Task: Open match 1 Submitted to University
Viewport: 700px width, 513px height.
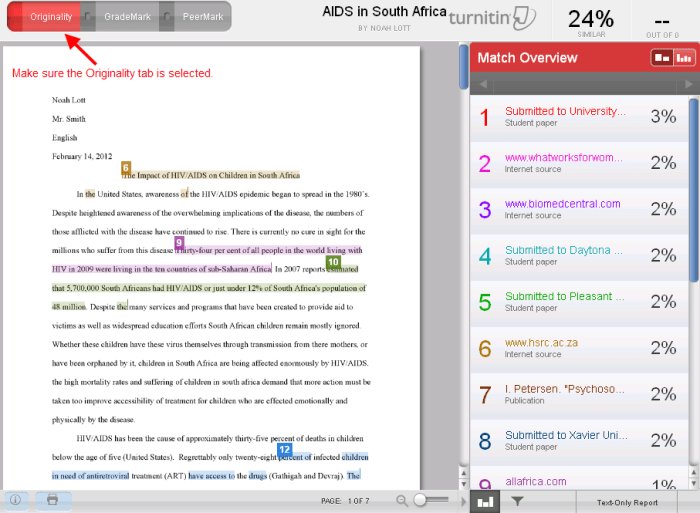Action: coord(579,118)
